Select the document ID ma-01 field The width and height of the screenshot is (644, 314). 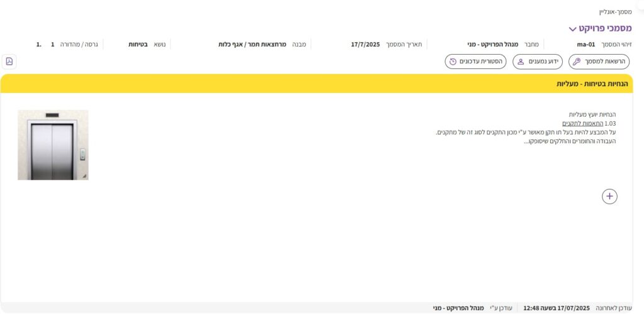pyautogui.click(x=586, y=45)
